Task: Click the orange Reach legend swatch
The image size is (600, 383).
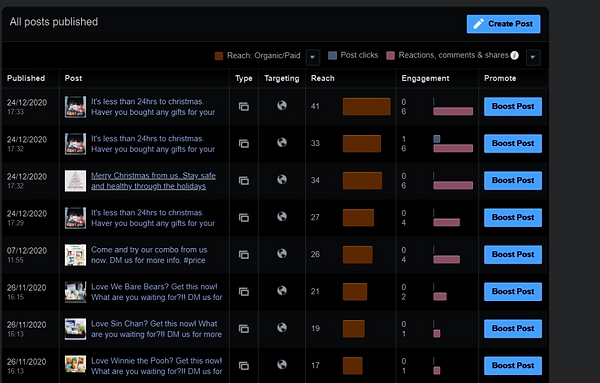Action: [x=219, y=56]
